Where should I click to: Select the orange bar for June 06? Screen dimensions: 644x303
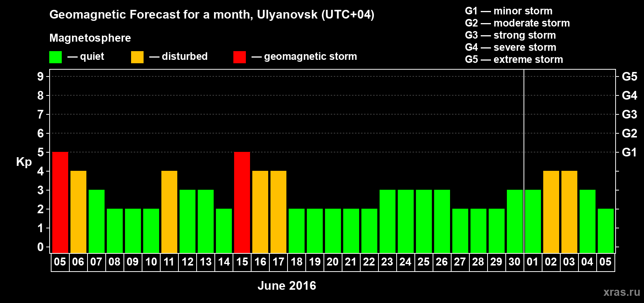pyautogui.click(x=78, y=212)
